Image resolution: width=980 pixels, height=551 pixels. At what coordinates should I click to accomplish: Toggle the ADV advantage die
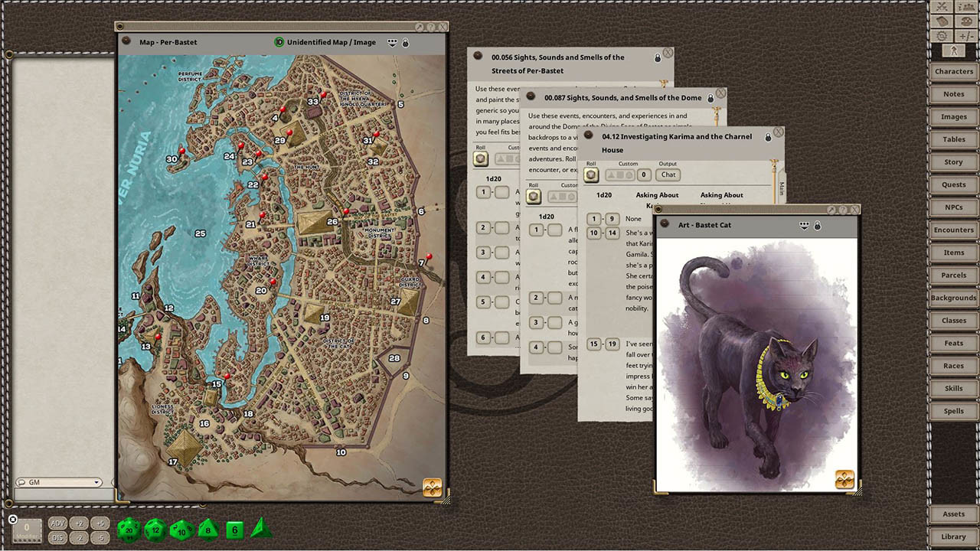(57, 523)
